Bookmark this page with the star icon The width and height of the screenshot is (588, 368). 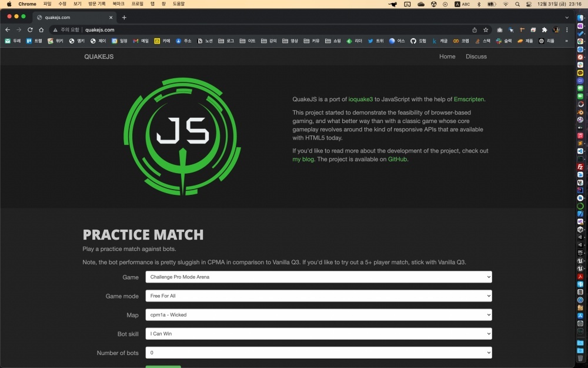(486, 29)
